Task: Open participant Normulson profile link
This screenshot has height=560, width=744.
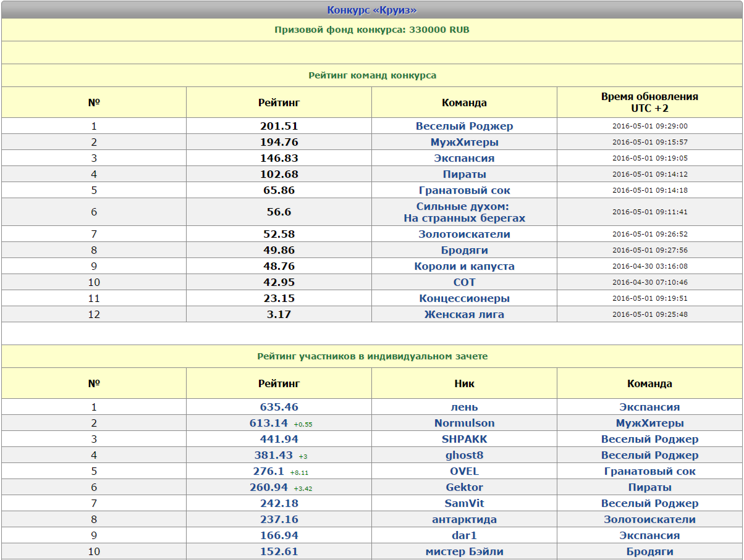Action: (x=464, y=423)
